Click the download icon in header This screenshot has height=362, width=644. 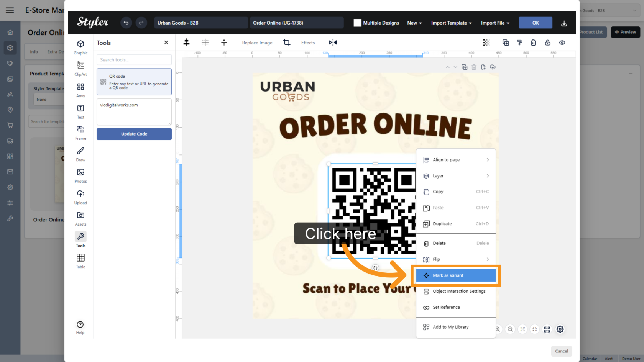click(564, 23)
